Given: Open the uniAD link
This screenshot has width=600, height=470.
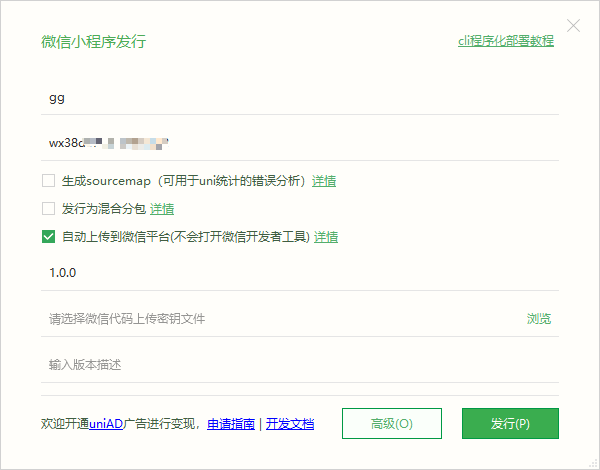Looking at the screenshot, I should (x=106, y=424).
